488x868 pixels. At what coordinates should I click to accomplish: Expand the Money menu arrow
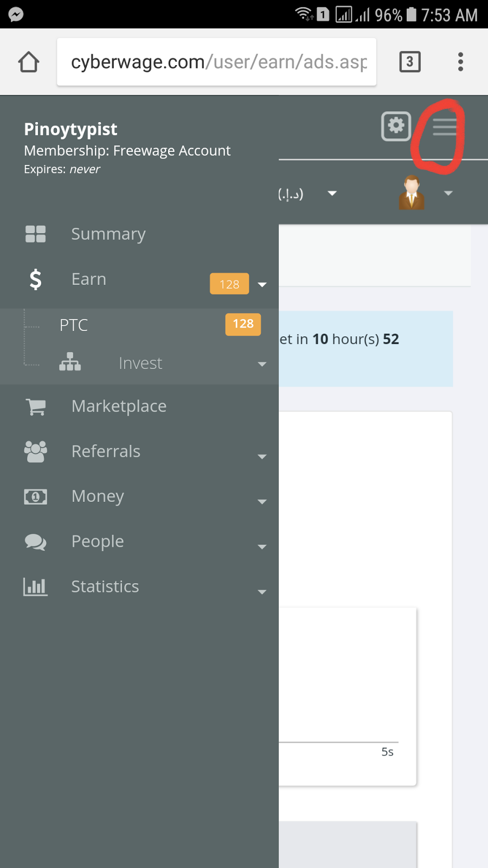(x=262, y=502)
